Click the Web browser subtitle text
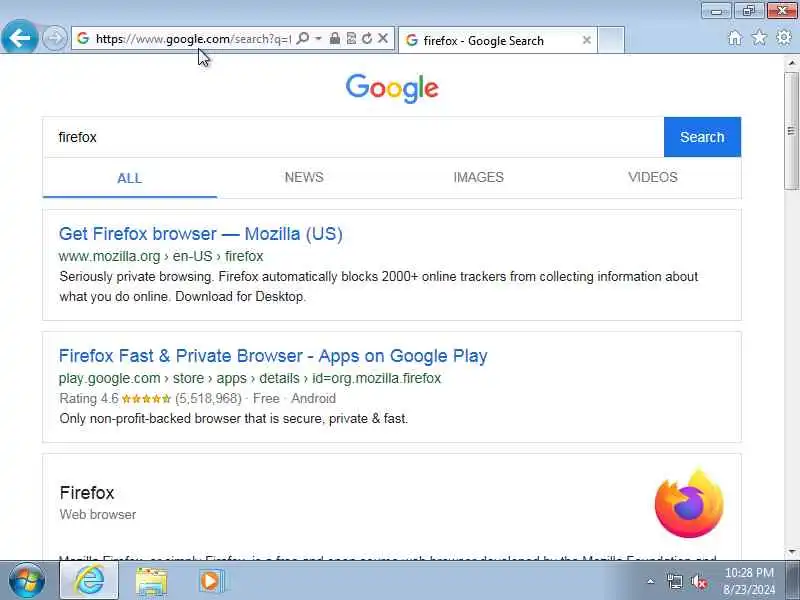Image resolution: width=800 pixels, height=600 pixels. pos(97,514)
